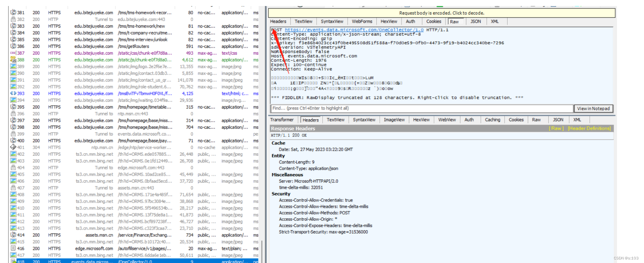644x263 pixels.
Task: Click the image icon of session 389
Action: [x=13, y=66]
